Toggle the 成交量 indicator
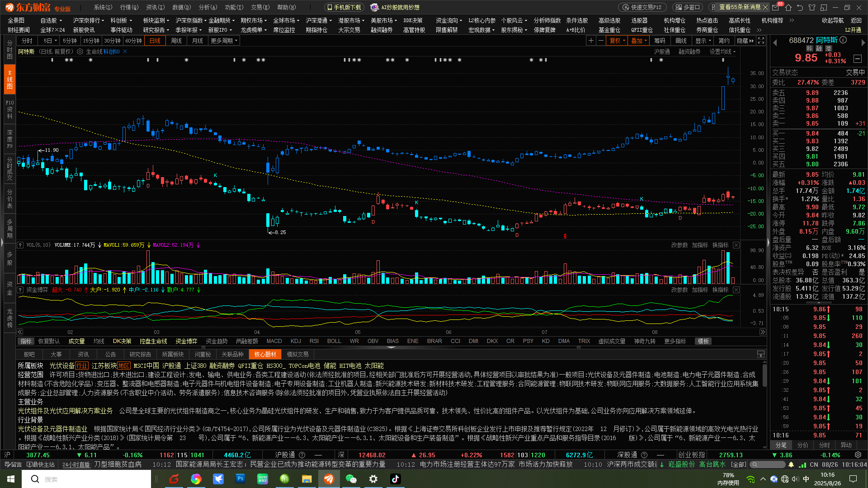This screenshot has height=488, width=868. coord(76,341)
